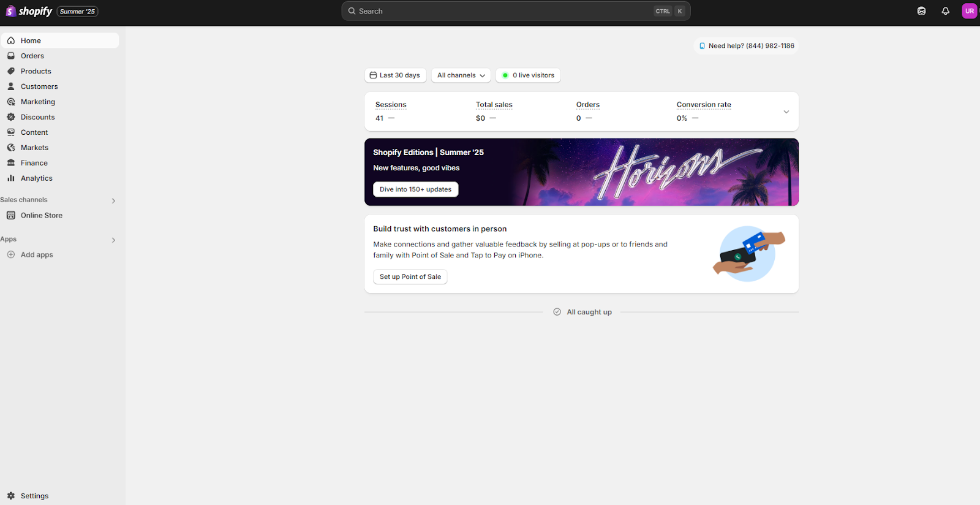Click the Add apps plus icon
980x505 pixels.
(11, 254)
